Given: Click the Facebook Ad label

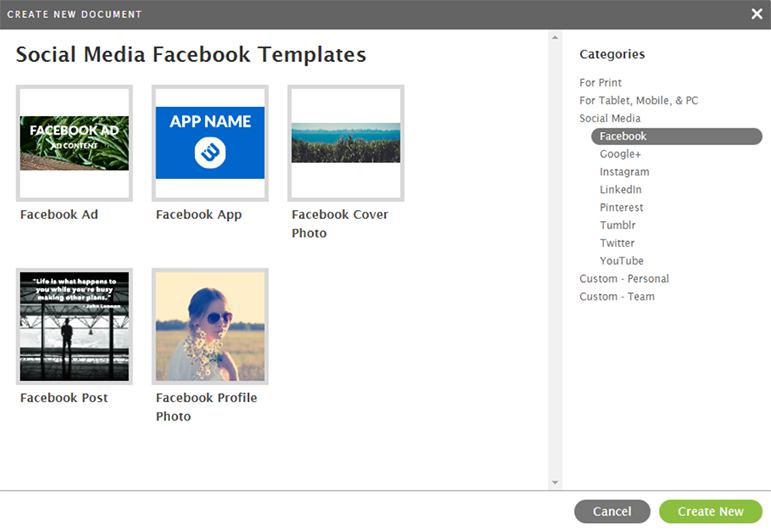Looking at the screenshot, I should coord(59,214).
